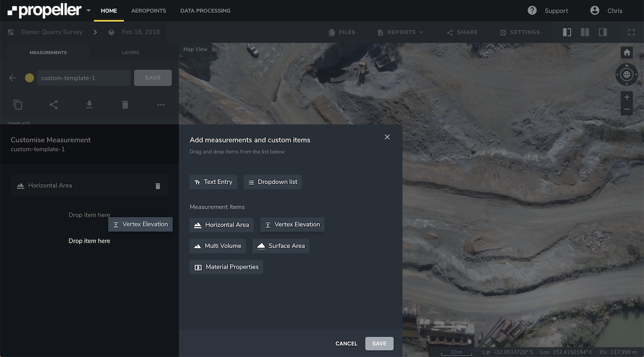Select the Dropdown list custom item

tap(273, 182)
